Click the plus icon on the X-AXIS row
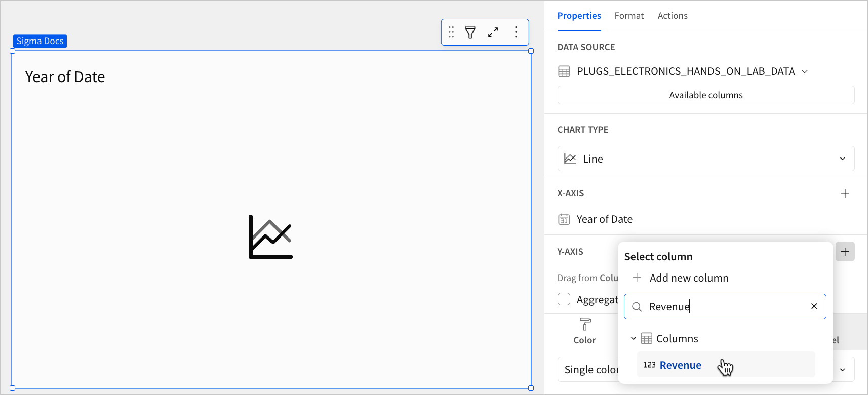Screen dimensions: 868x395 coord(845,193)
